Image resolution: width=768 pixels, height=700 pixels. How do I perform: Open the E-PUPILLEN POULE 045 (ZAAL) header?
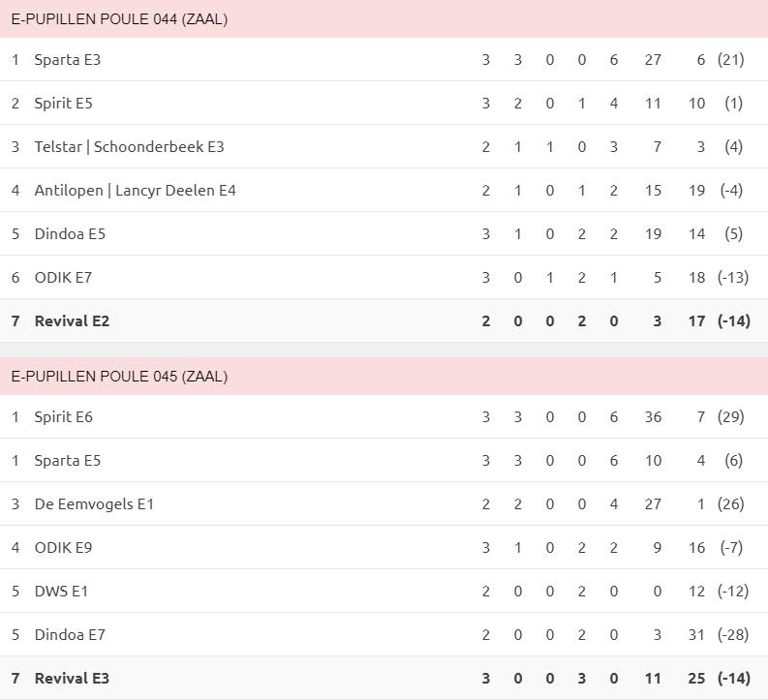pos(384,376)
